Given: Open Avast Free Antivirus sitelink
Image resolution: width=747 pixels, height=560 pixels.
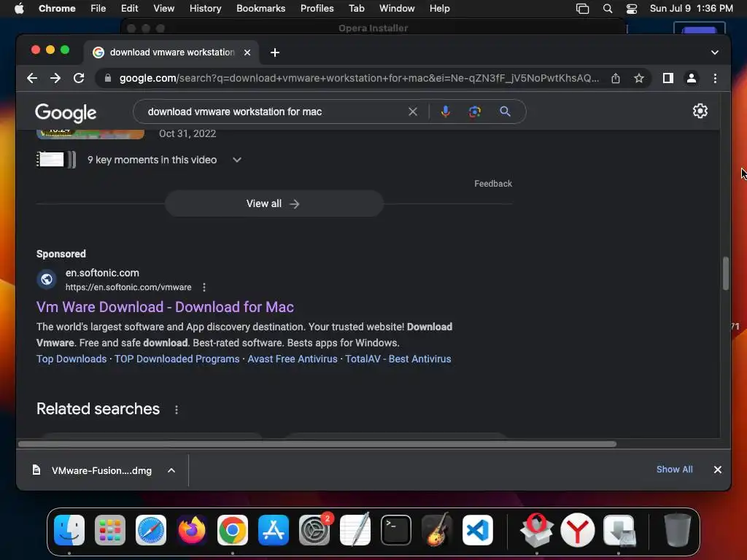Looking at the screenshot, I should pos(292,359).
